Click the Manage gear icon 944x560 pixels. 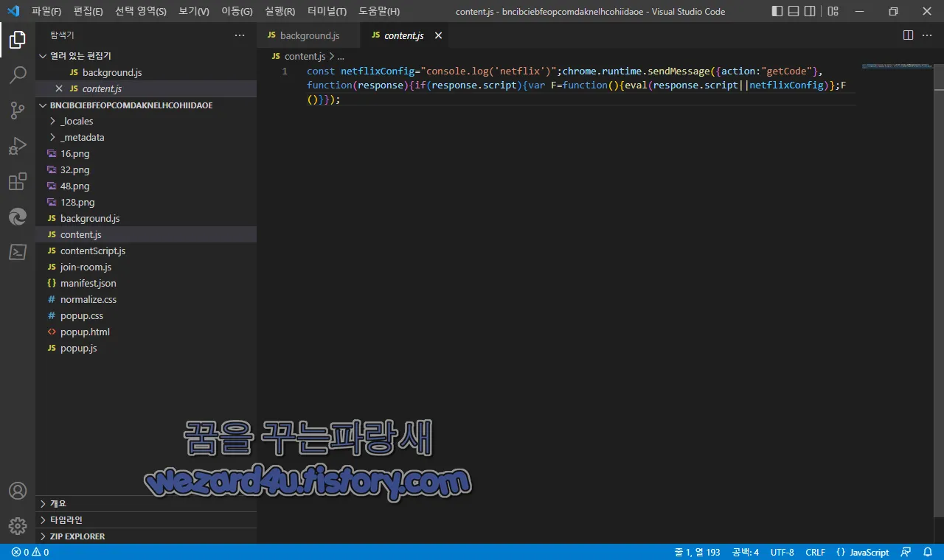tap(16, 526)
